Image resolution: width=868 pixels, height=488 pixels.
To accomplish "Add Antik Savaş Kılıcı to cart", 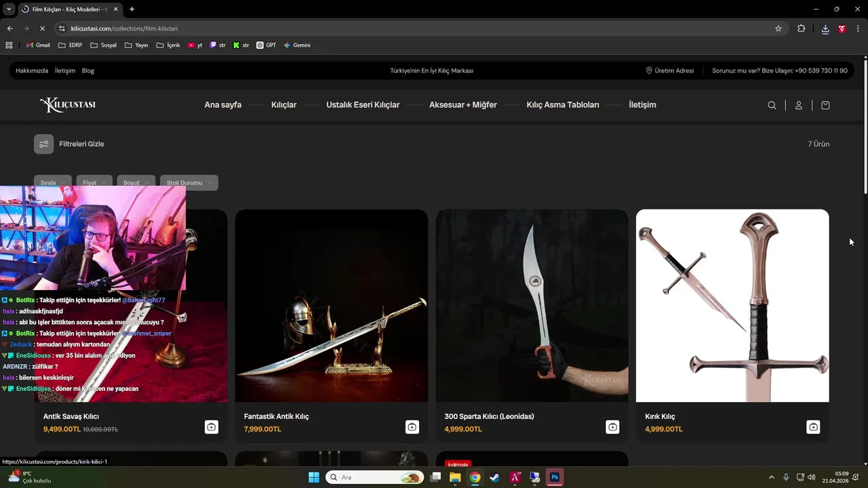I will [212, 427].
